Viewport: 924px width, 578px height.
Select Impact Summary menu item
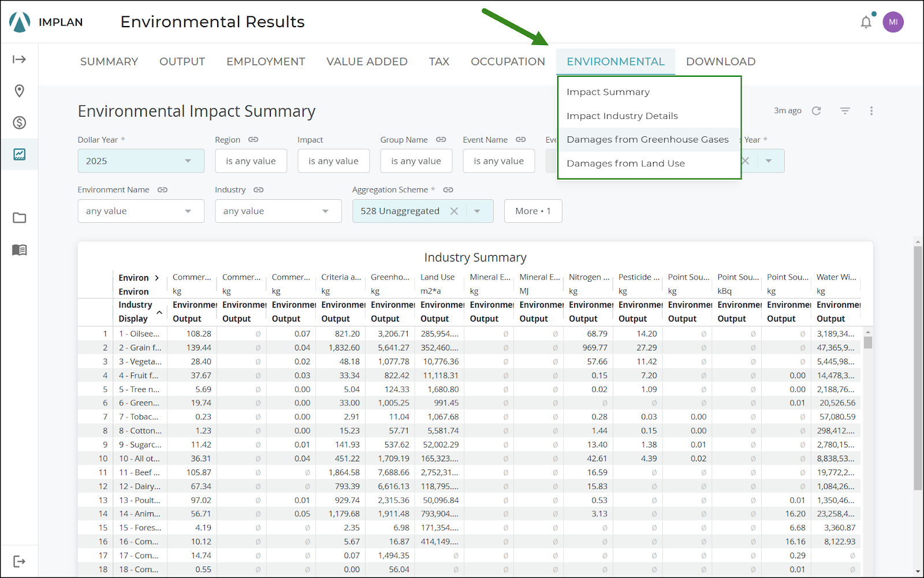coord(649,92)
